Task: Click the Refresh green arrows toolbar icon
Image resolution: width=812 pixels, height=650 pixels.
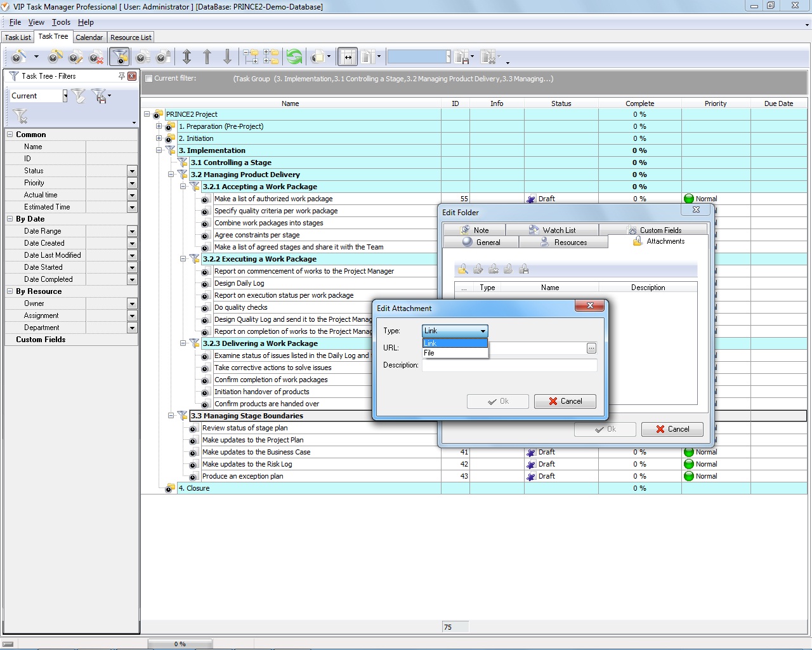Action: [x=294, y=57]
